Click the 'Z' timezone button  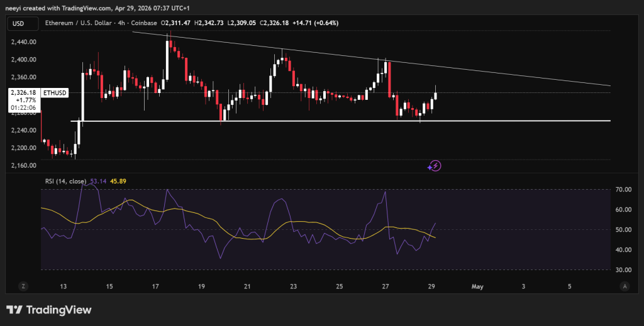[x=23, y=286]
